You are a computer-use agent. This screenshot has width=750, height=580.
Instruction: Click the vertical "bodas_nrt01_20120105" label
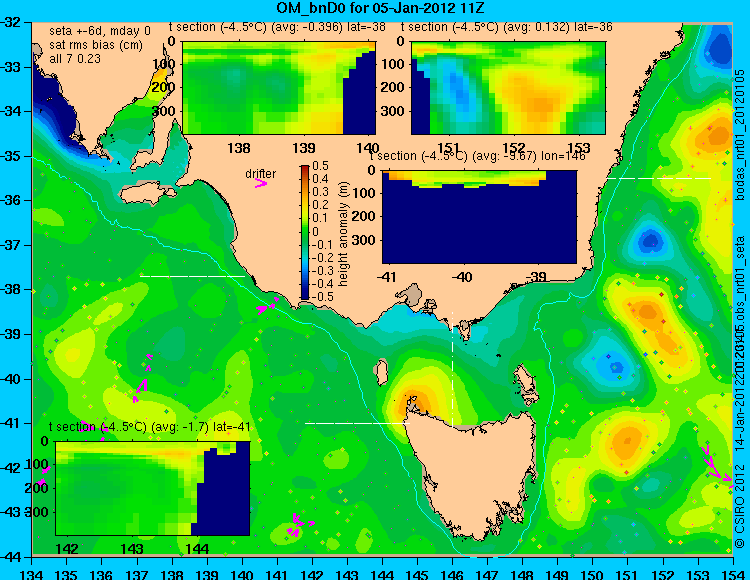click(741, 135)
